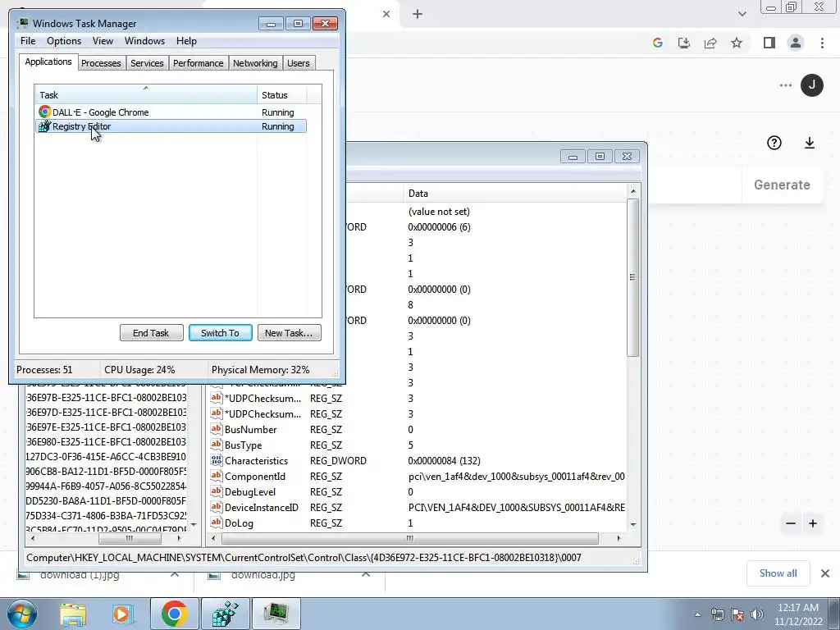This screenshot has width=840, height=630.
Task: Switch to the Users tab
Action: pyautogui.click(x=299, y=63)
